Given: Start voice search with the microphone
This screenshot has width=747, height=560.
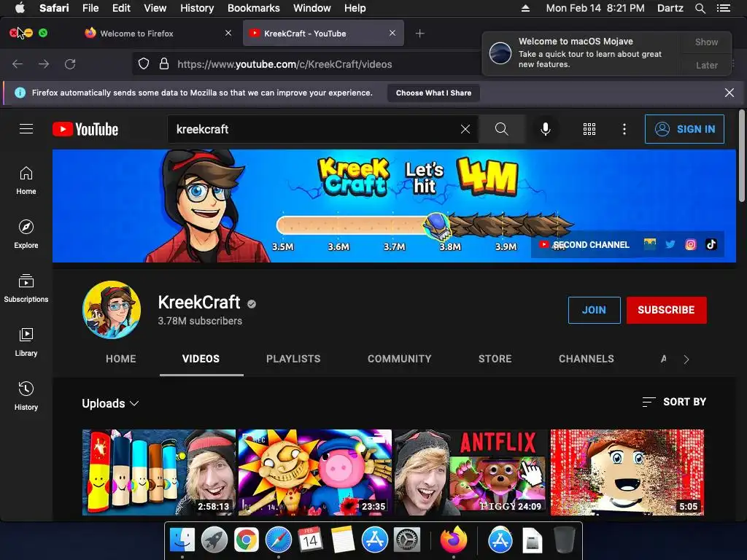Looking at the screenshot, I should click(546, 129).
